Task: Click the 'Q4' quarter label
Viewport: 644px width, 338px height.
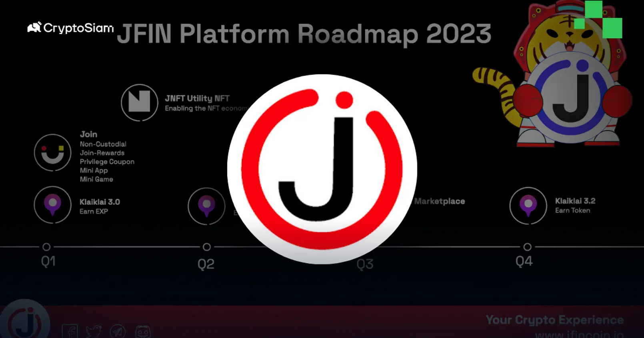Action: pos(524,262)
